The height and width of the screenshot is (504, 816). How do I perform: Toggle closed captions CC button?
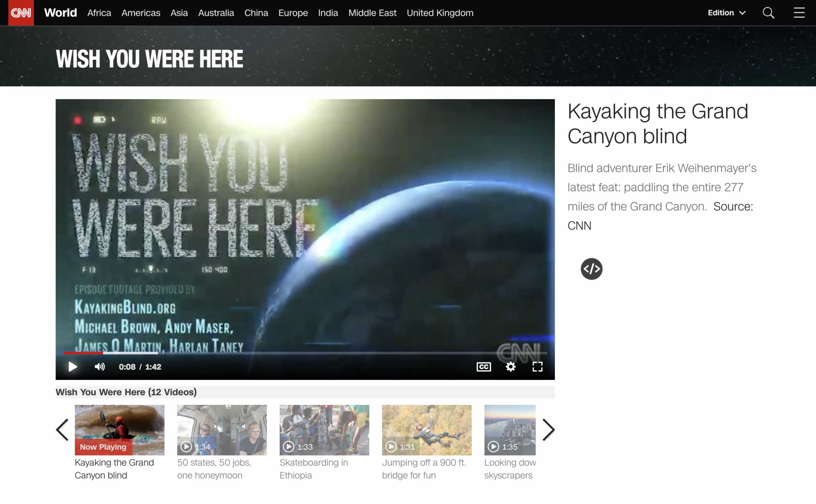[483, 367]
